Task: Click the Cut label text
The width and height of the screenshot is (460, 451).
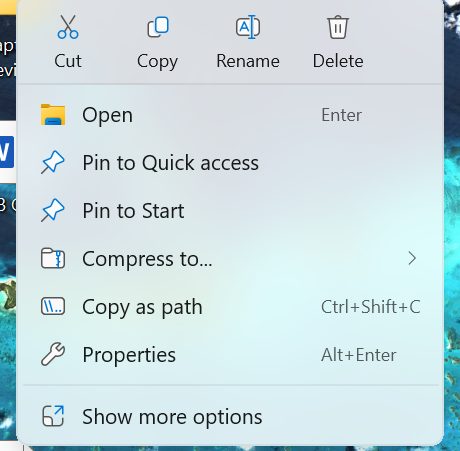Action: [x=68, y=61]
